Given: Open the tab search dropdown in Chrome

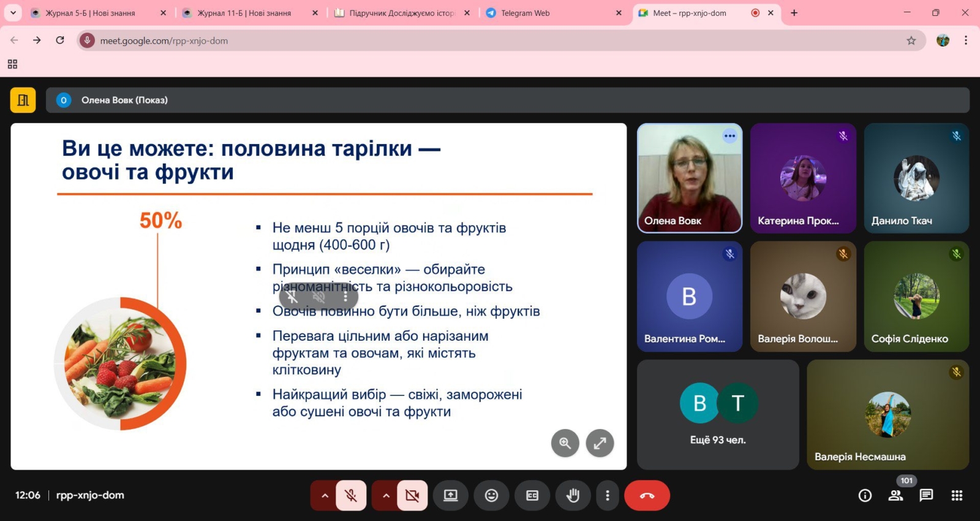Looking at the screenshot, I should click(x=13, y=12).
